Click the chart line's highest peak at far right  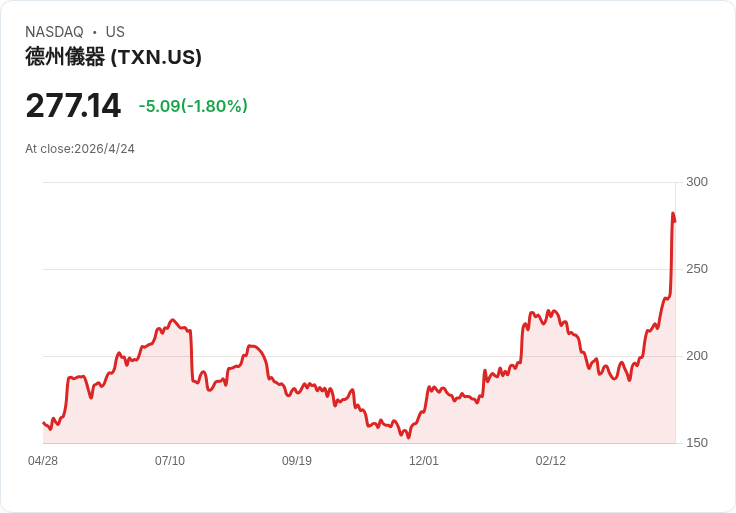[x=673, y=213]
